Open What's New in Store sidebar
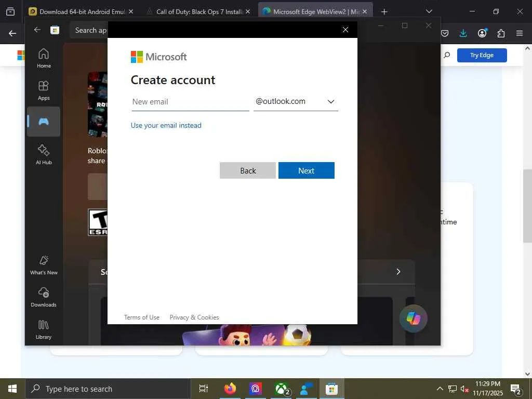532x399 pixels. pos(44,265)
